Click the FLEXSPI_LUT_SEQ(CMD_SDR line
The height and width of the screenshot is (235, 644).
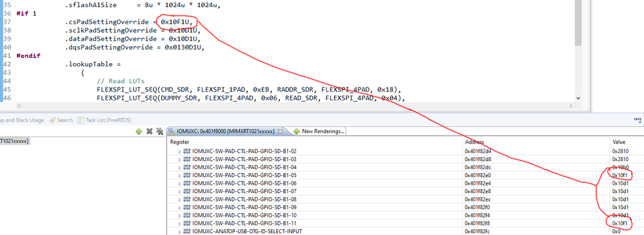(249, 89)
